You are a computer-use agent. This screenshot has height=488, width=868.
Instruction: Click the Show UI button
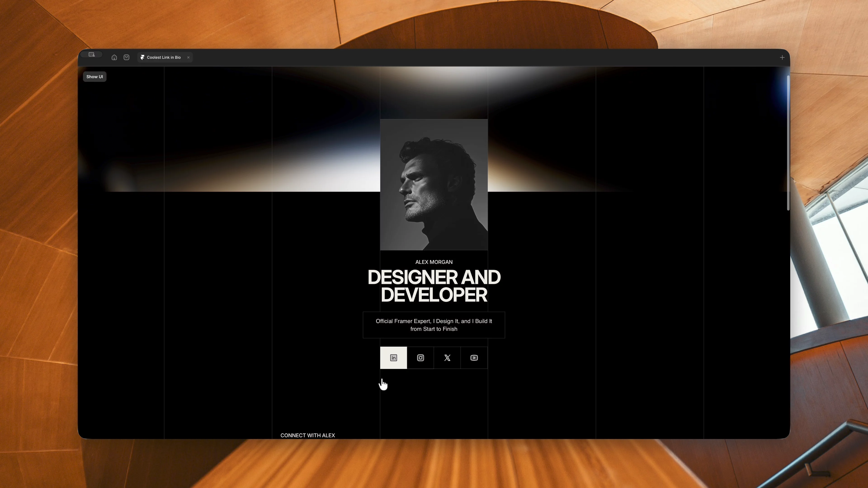tap(95, 77)
